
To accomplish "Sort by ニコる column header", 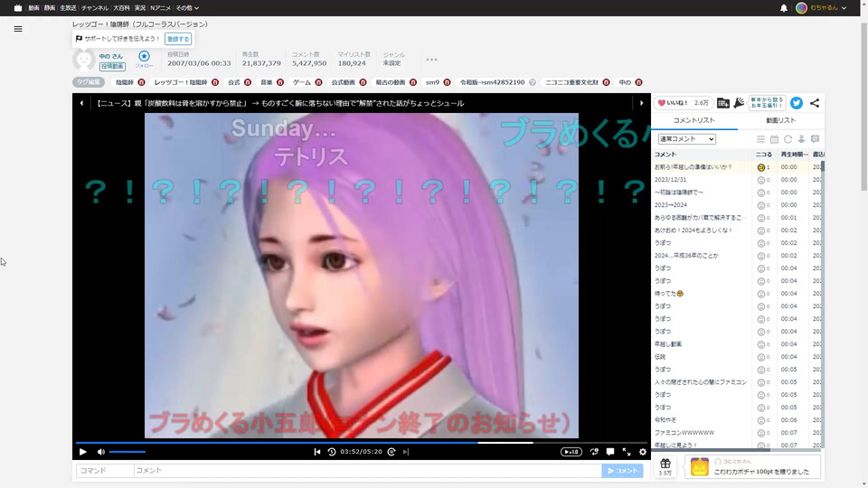I will 764,155.
